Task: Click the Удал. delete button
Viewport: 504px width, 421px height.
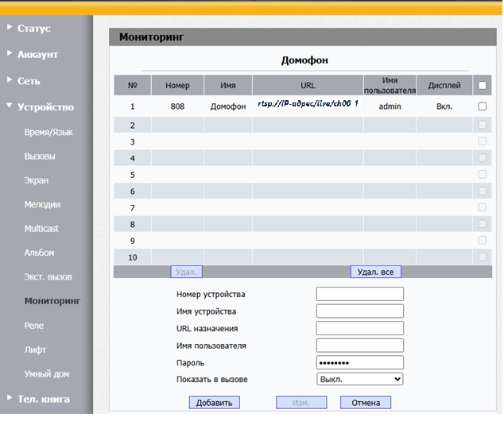Action: pos(187,272)
